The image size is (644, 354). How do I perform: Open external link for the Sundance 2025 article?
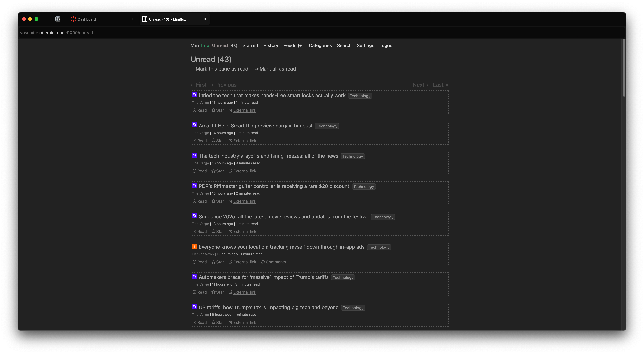tap(242, 232)
